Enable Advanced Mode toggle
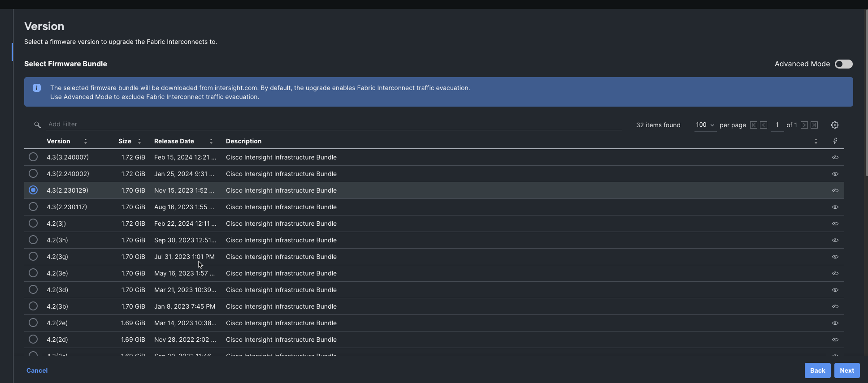The image size is (868, 383). (843, 64)
